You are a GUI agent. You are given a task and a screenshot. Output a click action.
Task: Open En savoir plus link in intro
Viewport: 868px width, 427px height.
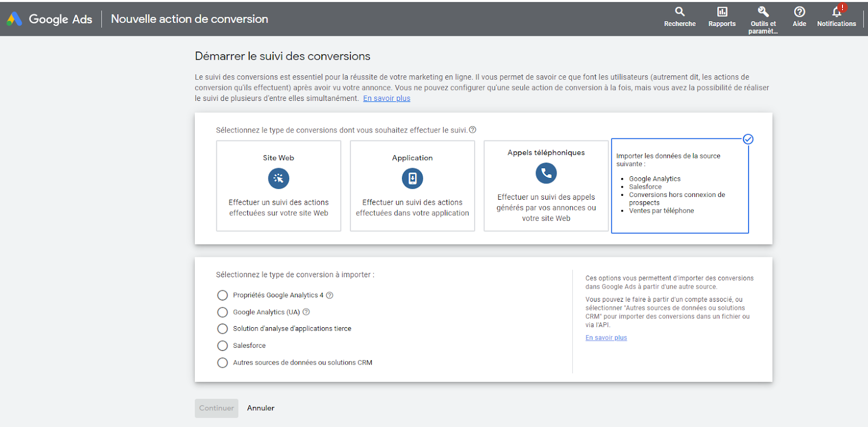click(x=387, y=98)
